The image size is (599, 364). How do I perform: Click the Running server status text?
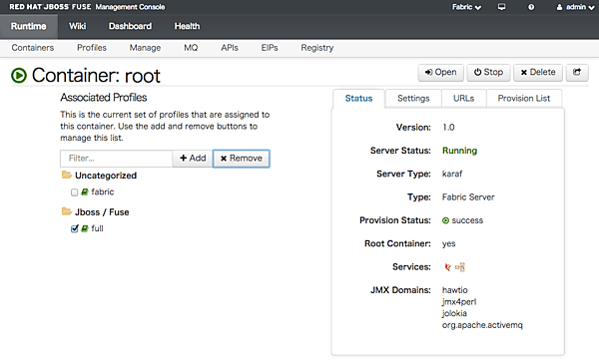459,151
